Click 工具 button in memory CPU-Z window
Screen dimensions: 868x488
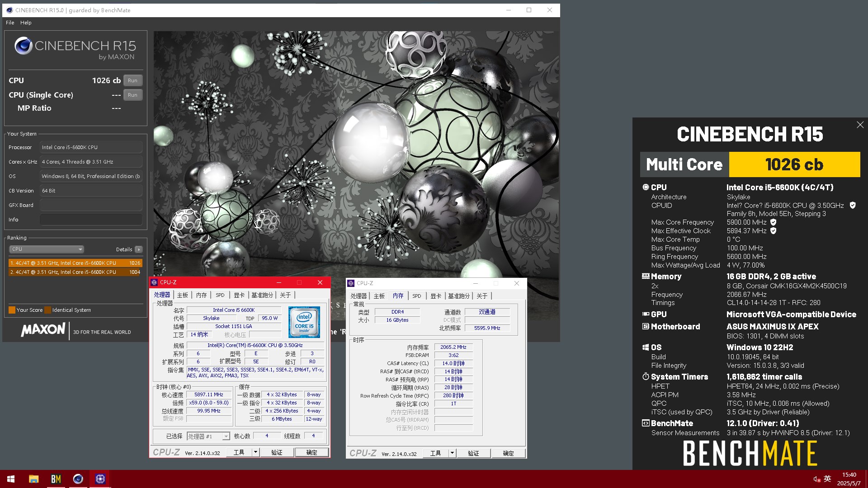coord(436,453)
